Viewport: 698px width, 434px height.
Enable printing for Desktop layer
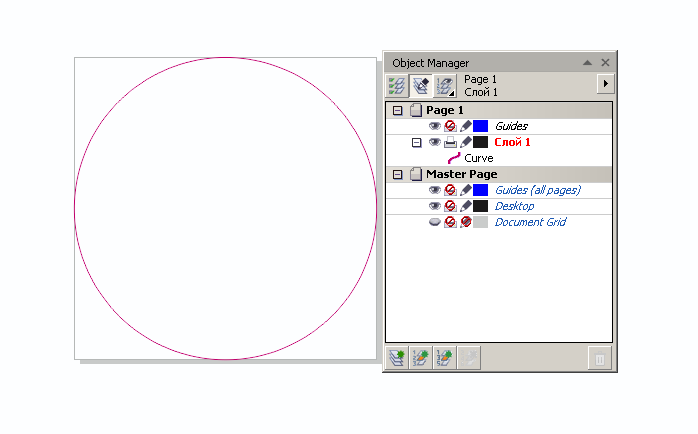450,206
